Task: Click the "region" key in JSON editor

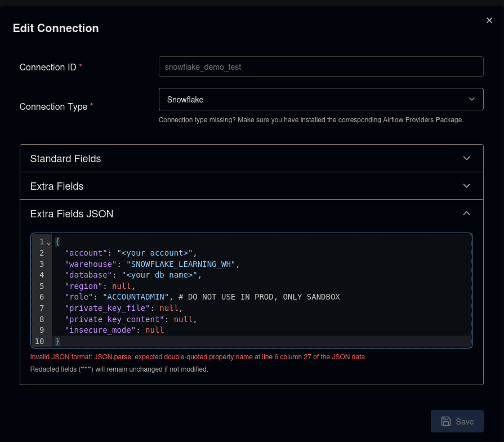Action: point(83,286)
